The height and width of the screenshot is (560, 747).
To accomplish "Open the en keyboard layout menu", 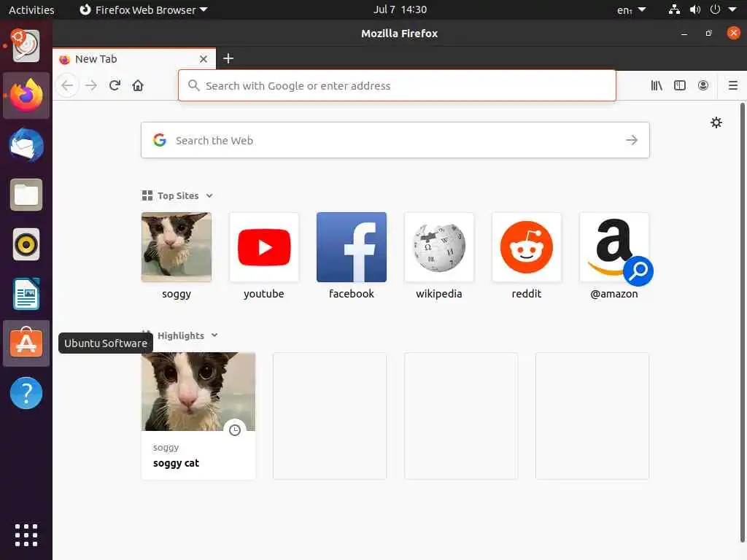I will 631,9.
